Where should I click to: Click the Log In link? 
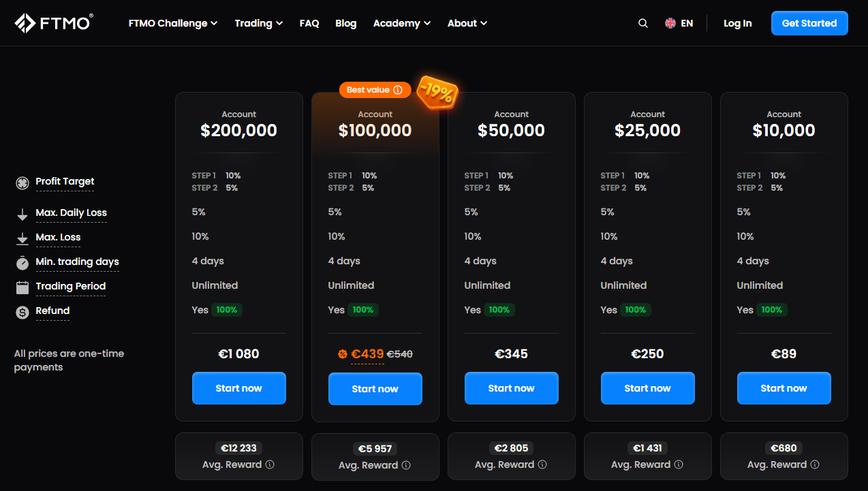tap(737, 22)
